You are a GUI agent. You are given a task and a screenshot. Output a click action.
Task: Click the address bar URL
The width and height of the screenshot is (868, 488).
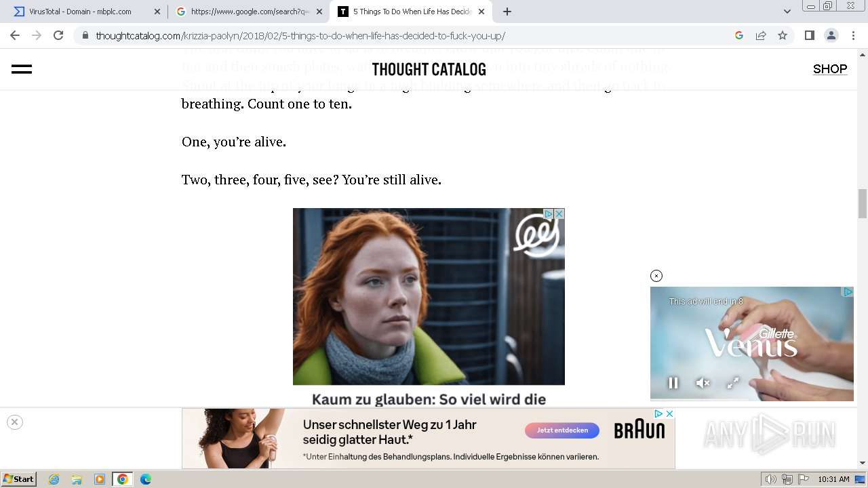click(300, 36)
